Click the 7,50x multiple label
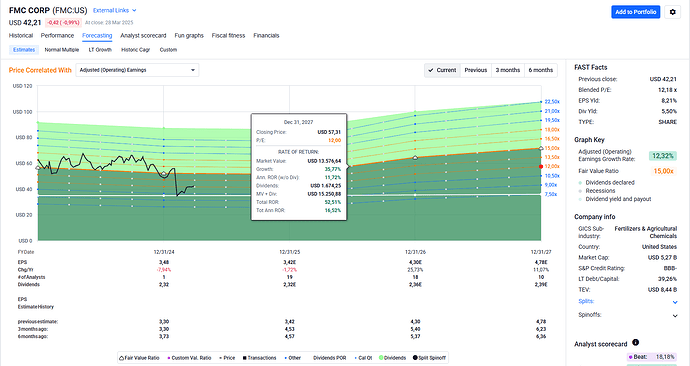This screenshot has height=366, width=690. click(x=551, y=194)
